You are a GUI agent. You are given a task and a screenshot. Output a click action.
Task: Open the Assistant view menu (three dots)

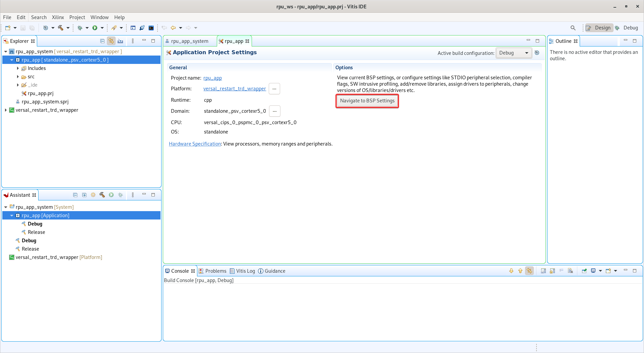pyautogui.click(x=133, y=195)
